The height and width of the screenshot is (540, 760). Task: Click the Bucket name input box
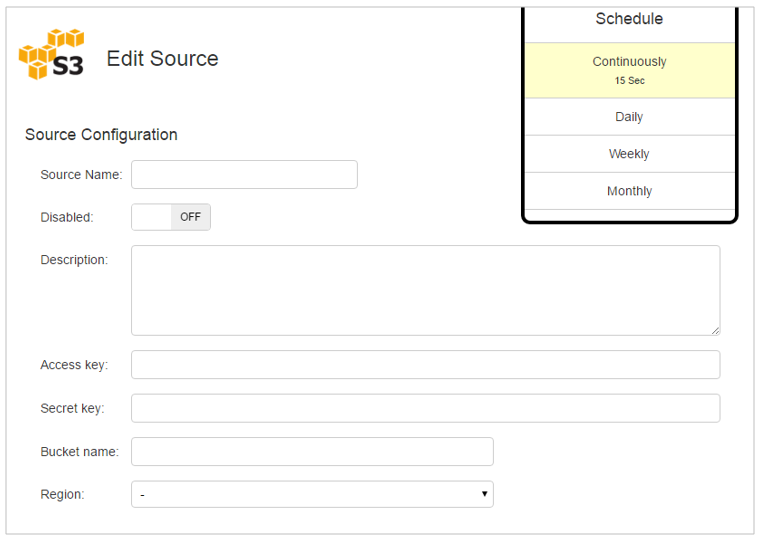(312, 452)
